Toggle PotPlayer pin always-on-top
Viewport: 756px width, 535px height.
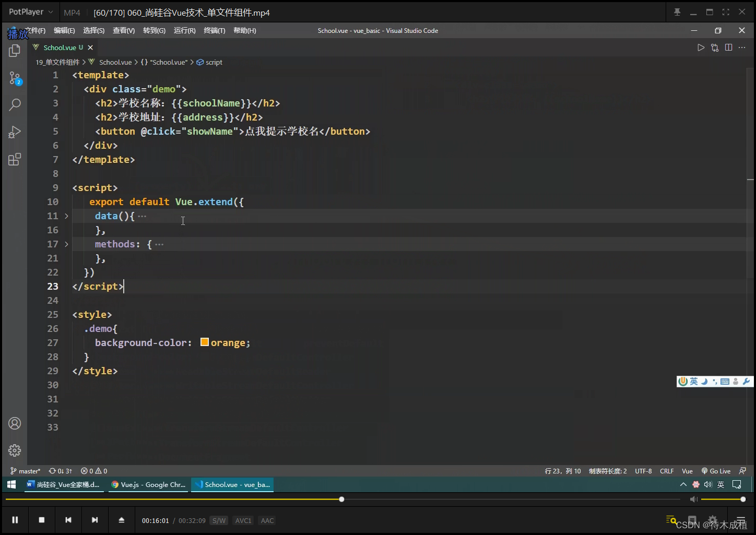tap(677, 12)
